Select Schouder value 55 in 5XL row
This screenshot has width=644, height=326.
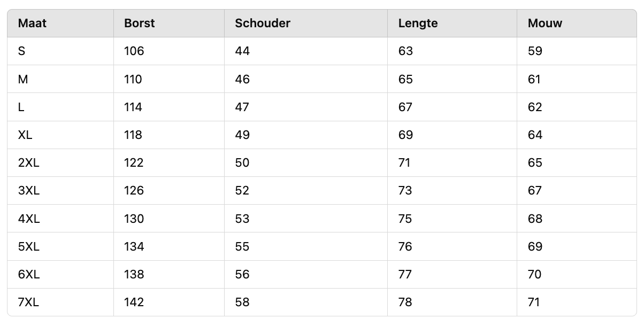click(x=242, y=247)
